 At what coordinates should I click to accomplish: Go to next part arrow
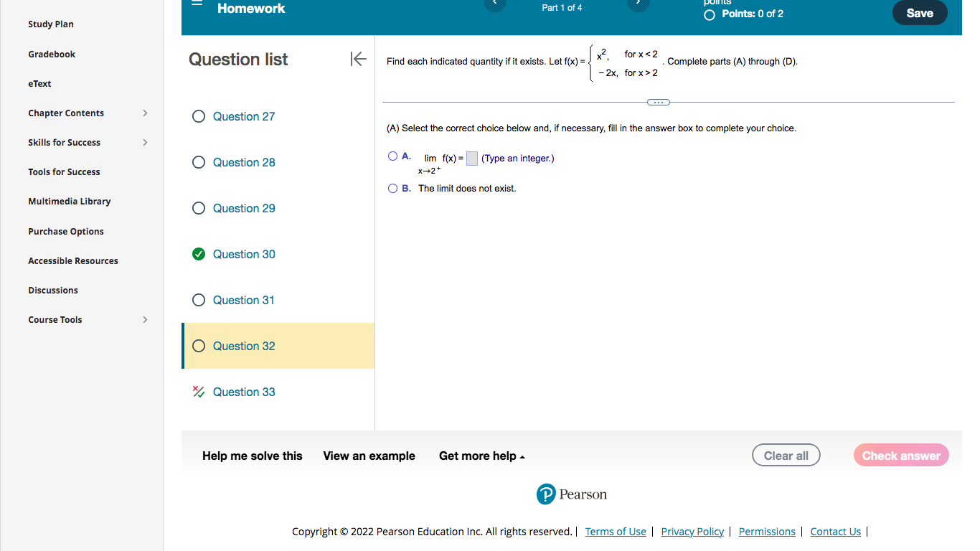pos(638,4)
